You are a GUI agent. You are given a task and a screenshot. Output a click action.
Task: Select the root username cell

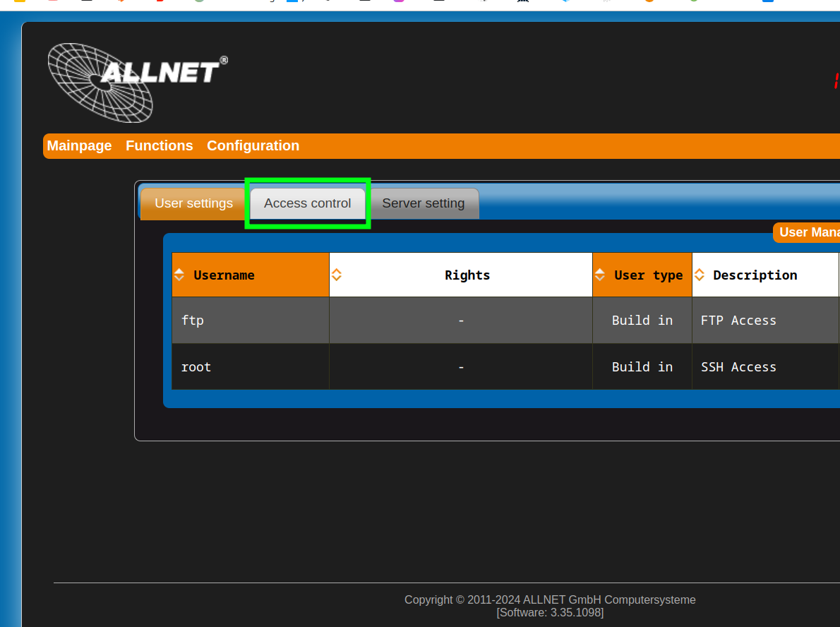250,367
